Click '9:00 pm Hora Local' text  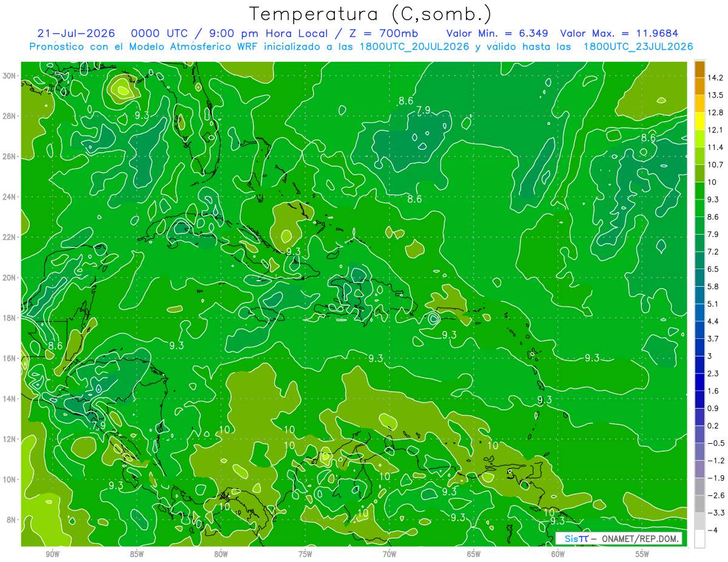click(268, 33)
